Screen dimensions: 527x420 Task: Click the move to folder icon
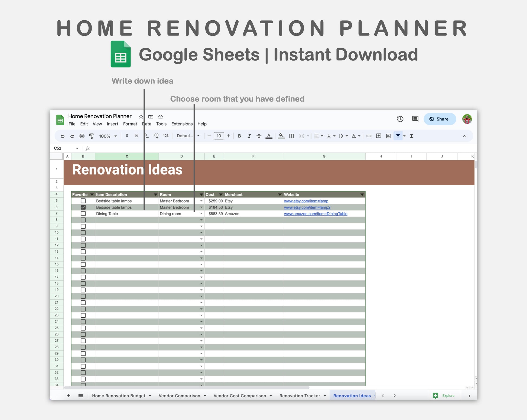tap(151, 116)
